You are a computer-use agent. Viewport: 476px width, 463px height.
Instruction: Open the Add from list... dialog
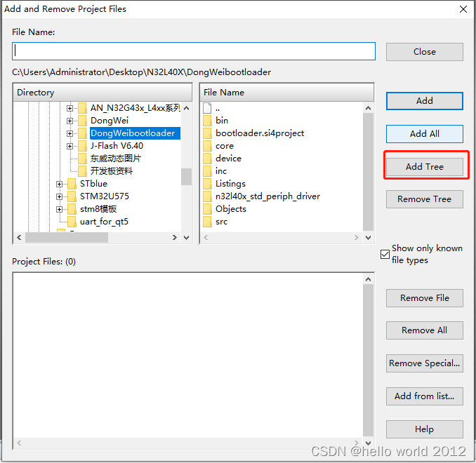(424, 396)
